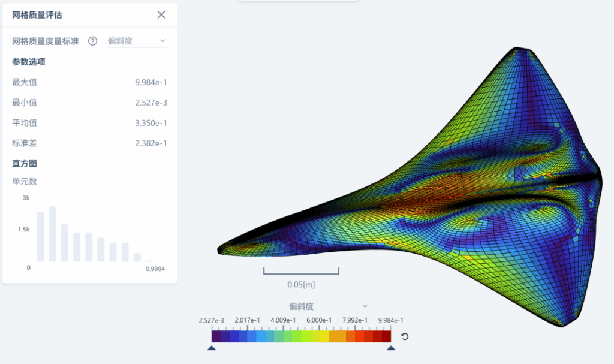Click the 最大值 value 9.984e-1
This screenshot has height=364, width=614.
(x=151, y=83)
